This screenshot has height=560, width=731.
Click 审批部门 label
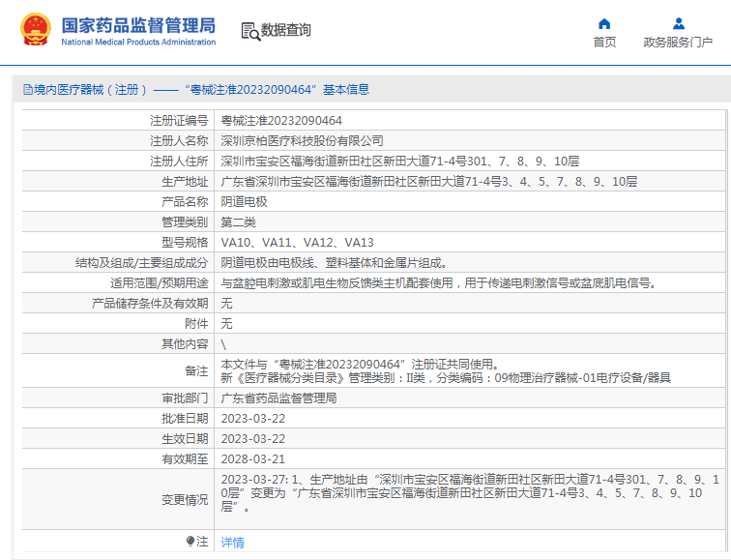click(x=185, y=398)
